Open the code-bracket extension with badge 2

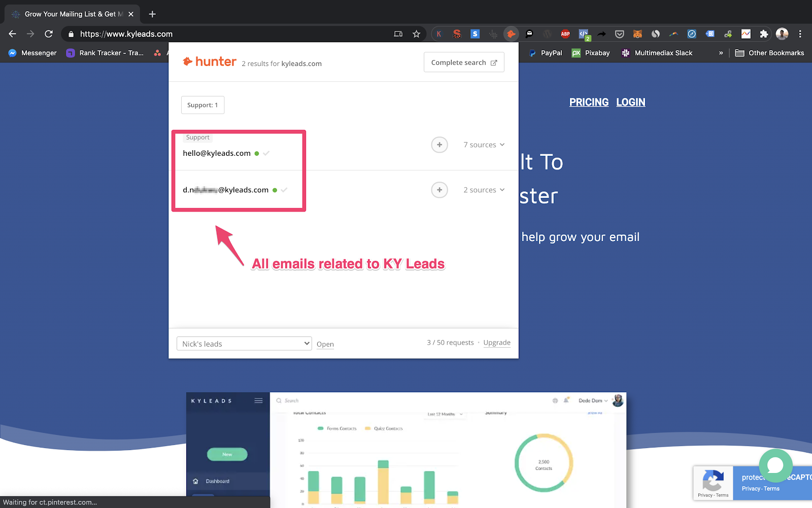pos(584,35)
